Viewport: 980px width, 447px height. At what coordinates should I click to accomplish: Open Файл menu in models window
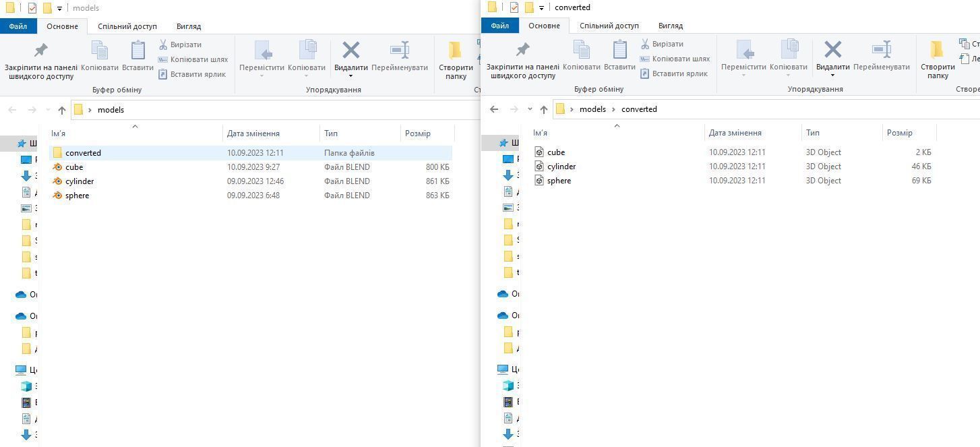[x=18, y=26]
